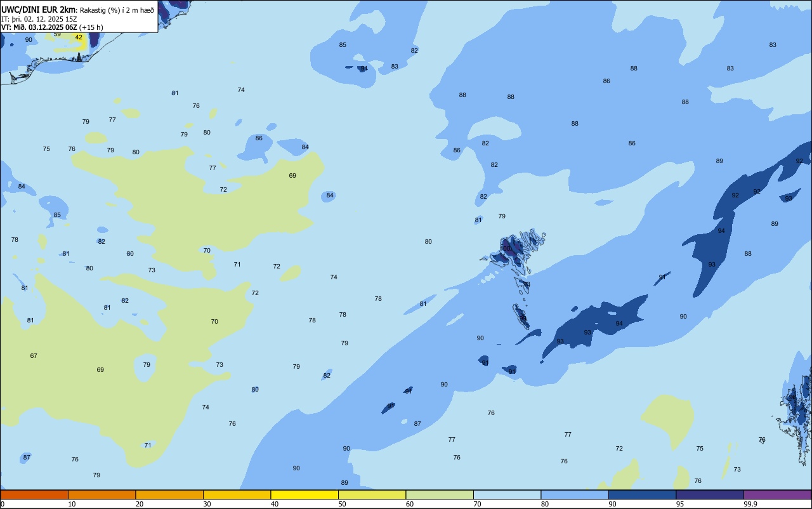The image size is (812, 509).
Task: Click the '67' humidity value on the map
Action: [34, 356]
